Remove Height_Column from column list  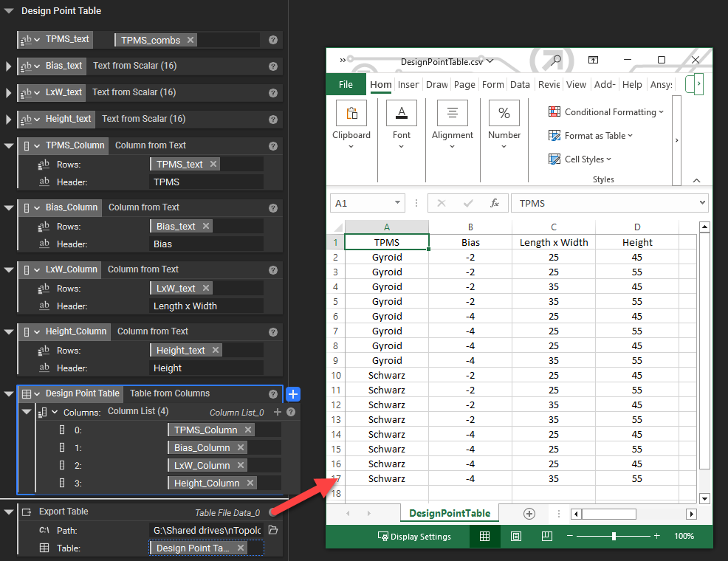coord(250,483)
